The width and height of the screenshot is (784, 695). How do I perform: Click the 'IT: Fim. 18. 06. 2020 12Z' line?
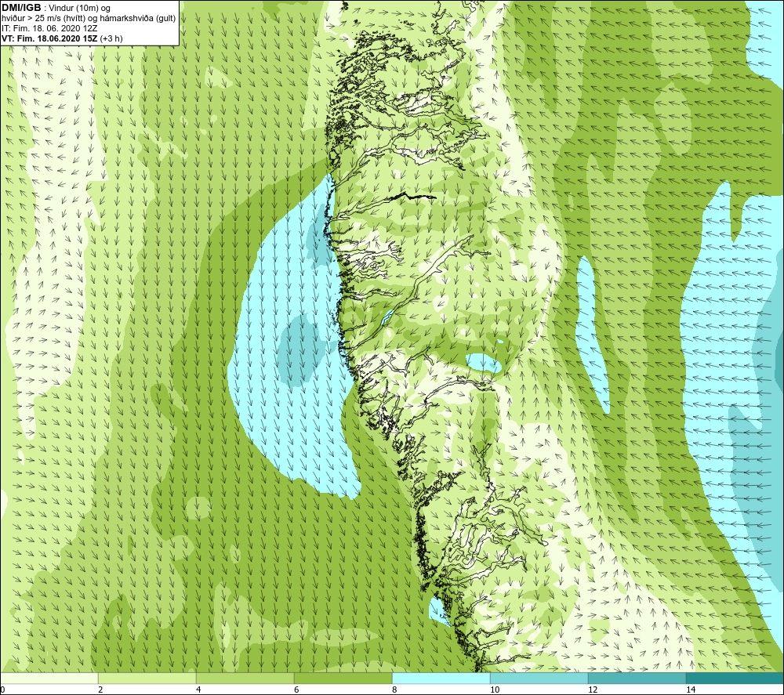49,28
